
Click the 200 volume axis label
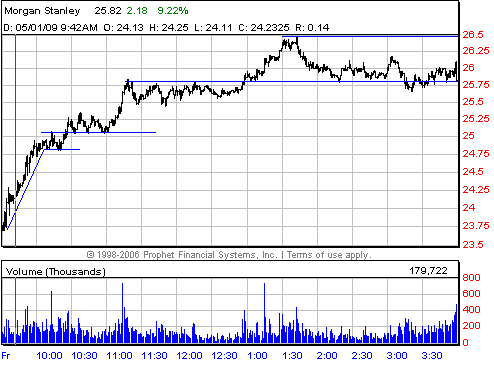[x=471, y=326]
